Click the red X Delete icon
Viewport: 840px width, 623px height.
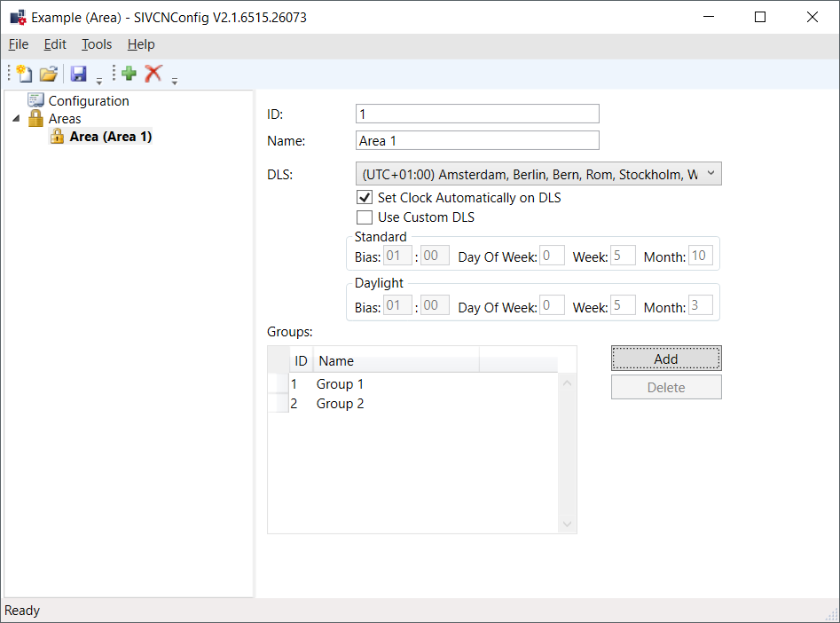point(153,74)
